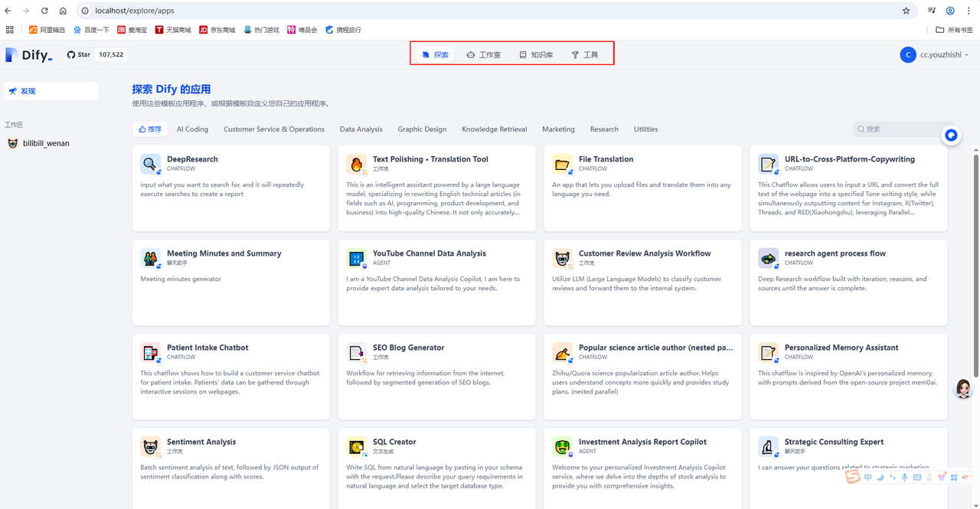980x509 pixels.
Task: Click the Investment Analysis Report Copilot icon
Action: (x=562, y=446)
